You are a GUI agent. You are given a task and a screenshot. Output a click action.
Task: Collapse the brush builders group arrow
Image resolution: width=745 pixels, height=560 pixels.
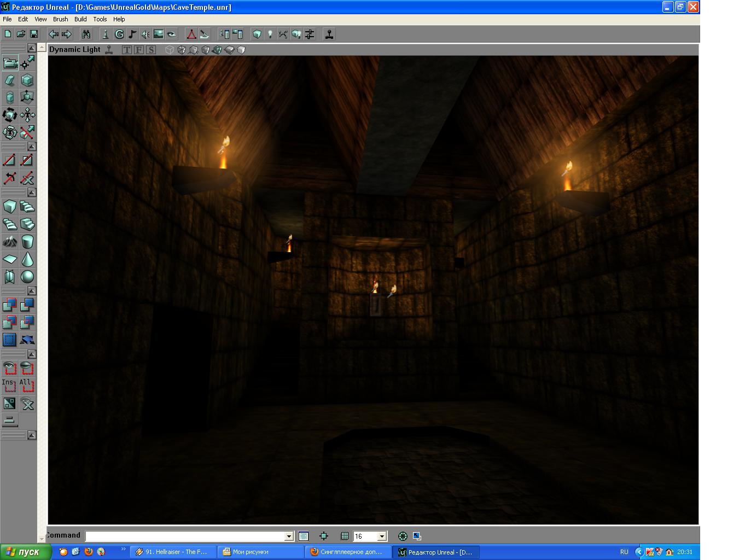pos(32,192)
